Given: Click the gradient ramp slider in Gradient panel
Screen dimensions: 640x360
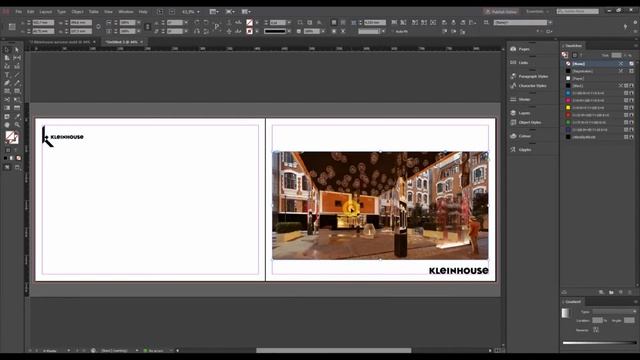Looking at the screenshot, I should pos(599,343).
